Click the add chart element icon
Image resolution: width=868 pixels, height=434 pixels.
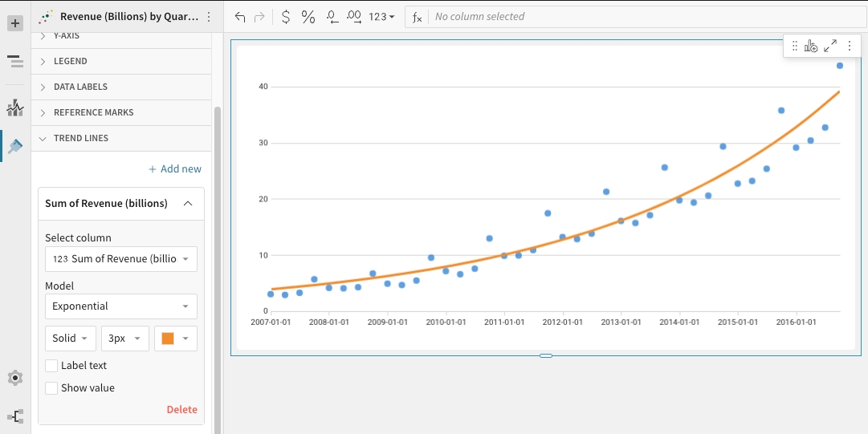coord(810,47)
